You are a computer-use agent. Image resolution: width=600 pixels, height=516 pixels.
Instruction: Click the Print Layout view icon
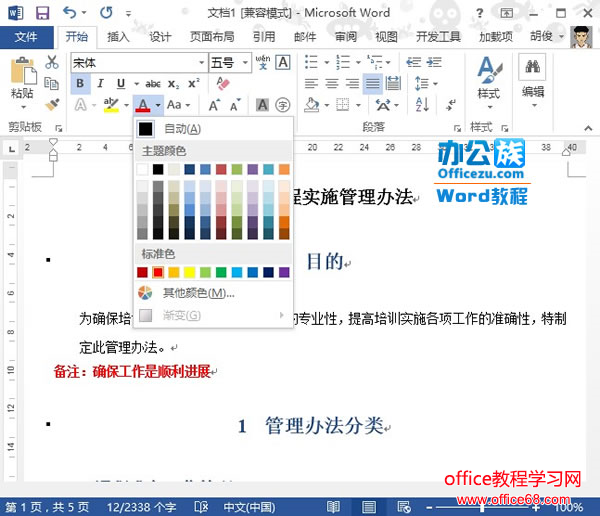(x=368, y=507)
